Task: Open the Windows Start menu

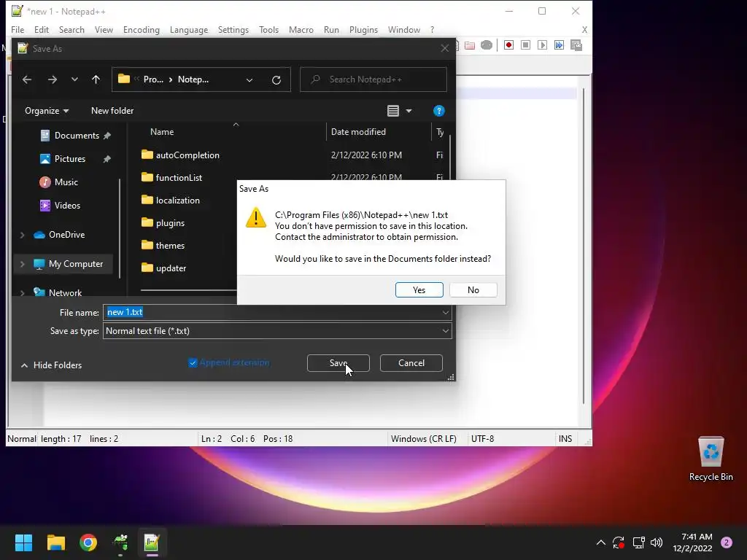Action: [23, 542]
